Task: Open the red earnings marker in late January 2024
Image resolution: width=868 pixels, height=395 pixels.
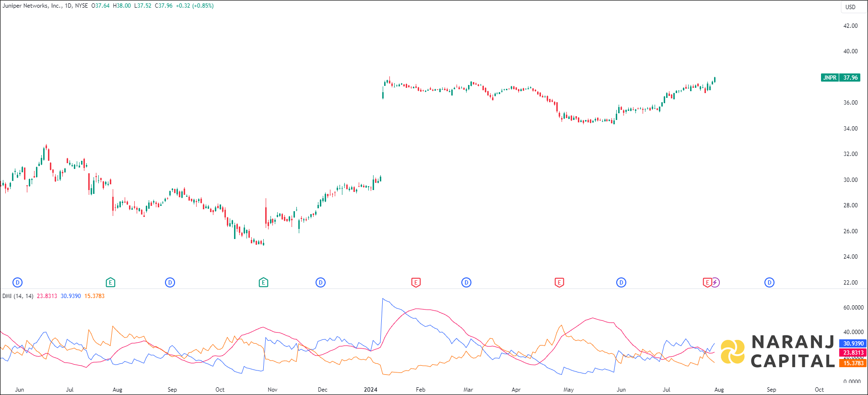Action: [x=416, y=283]
